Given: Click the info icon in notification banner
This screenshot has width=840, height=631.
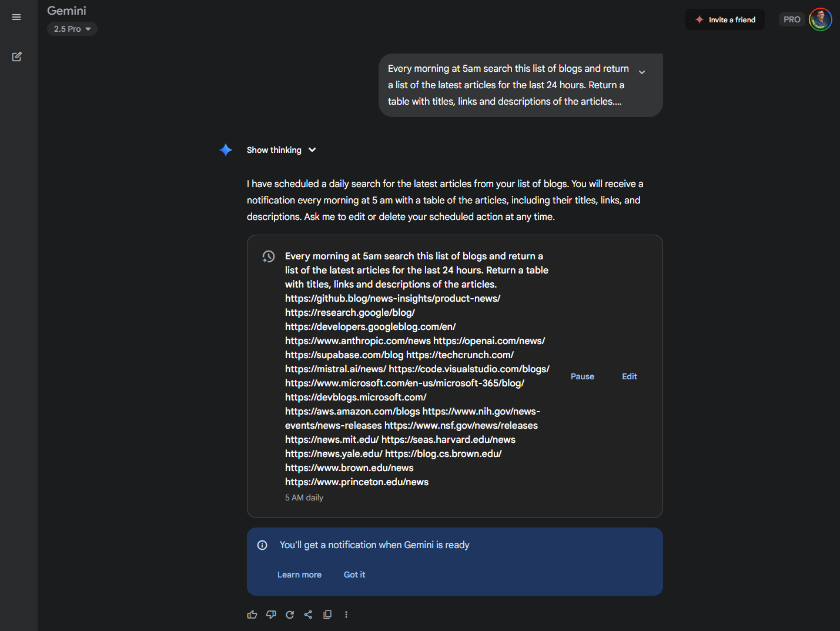Looking at the screenshot, I should tap(262, 545).
